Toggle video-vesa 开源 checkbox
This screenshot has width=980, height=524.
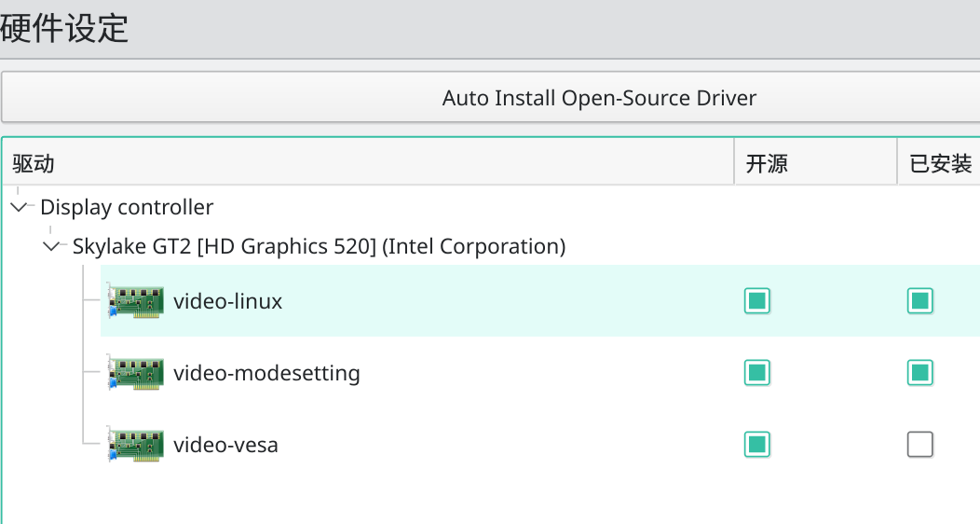pos(757,445)
